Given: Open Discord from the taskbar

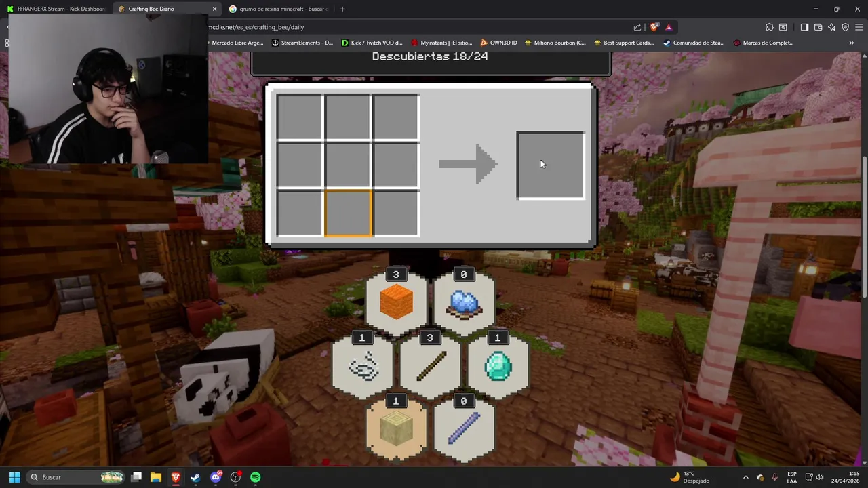Looking at the screenshot, I should (216, 477).
